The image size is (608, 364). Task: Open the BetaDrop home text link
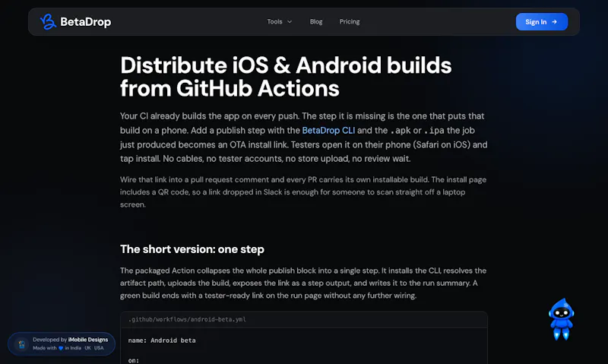86,22
